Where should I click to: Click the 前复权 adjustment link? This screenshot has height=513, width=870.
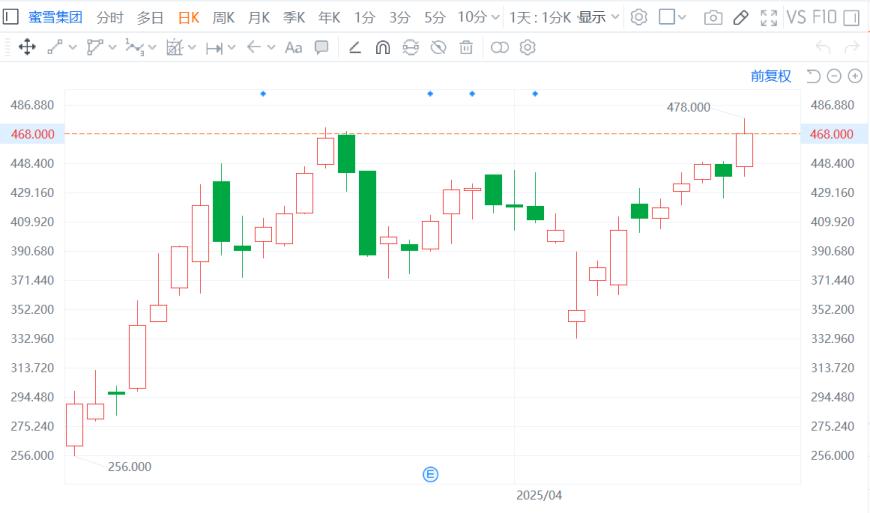point(771,76)
